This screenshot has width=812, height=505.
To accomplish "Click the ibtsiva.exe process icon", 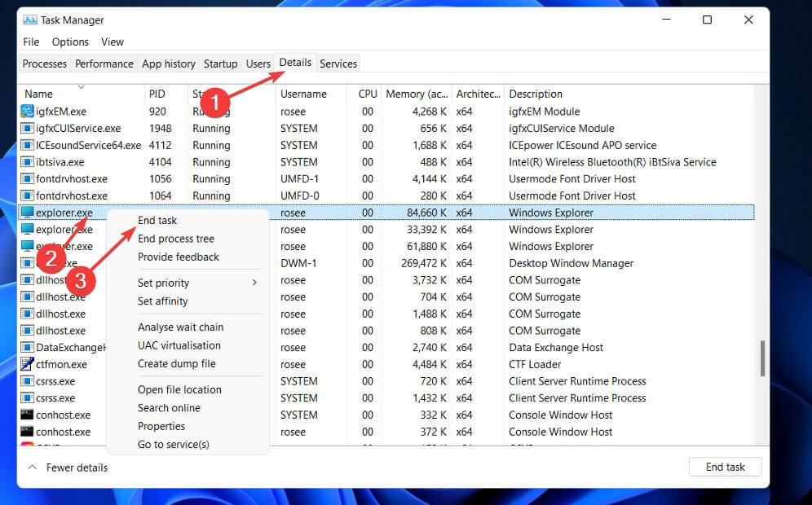I will (x=28, y=162).
